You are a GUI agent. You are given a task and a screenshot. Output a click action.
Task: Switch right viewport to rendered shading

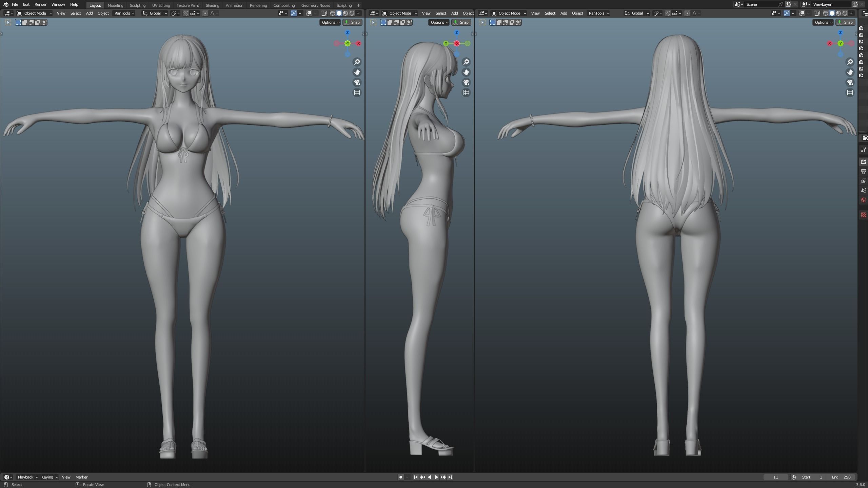(x=845, y=13)
